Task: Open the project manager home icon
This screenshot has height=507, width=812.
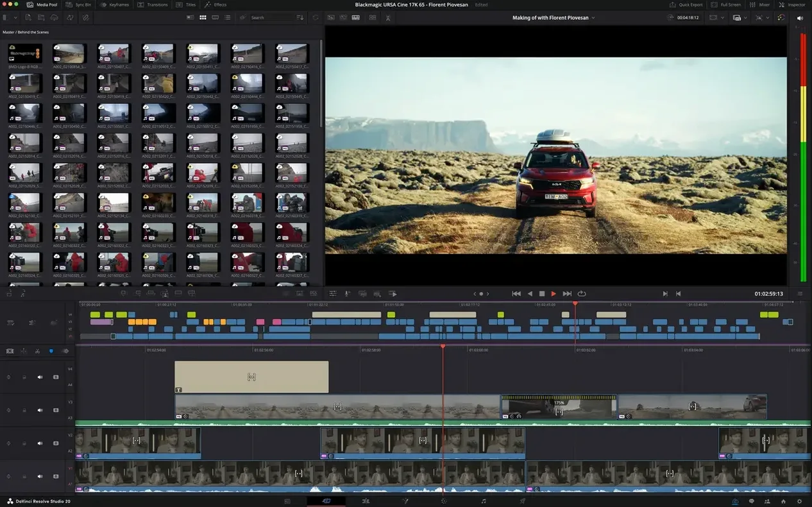Action: click(x=783, y=501)
